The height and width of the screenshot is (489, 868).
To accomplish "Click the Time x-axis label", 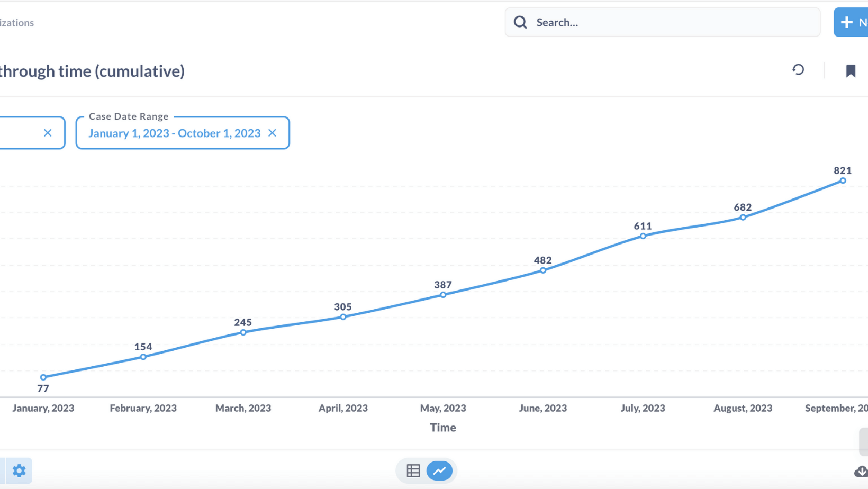I will (442, 428).
